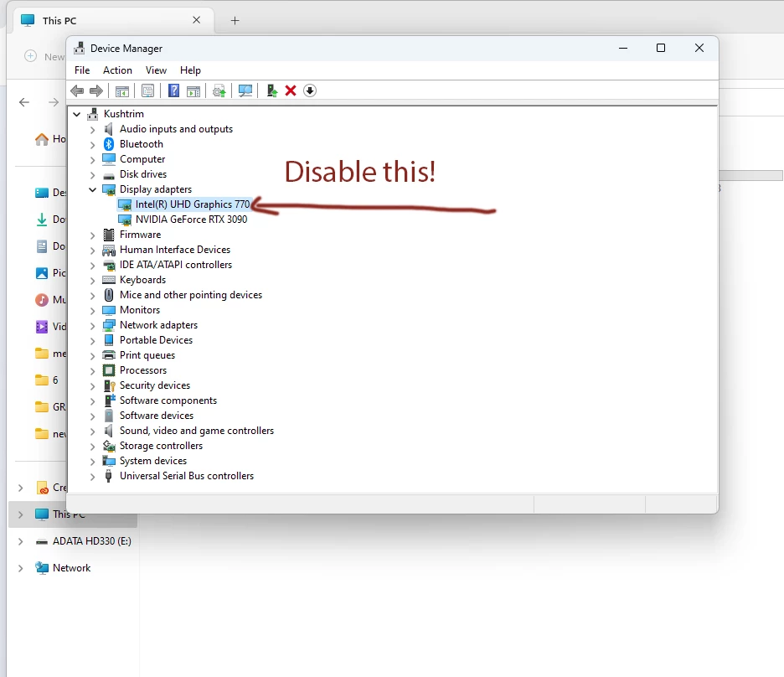Viewport: 784px width, 677px height.
Task: Click the Security devices key icon
Action: coord(109,385)
